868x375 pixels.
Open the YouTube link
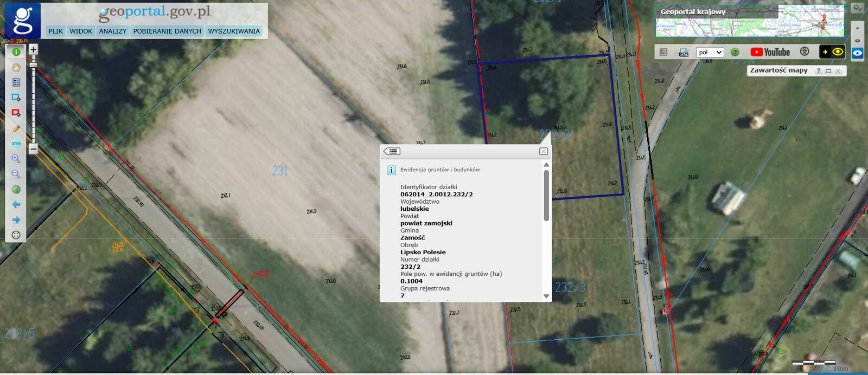coord(770,52)
